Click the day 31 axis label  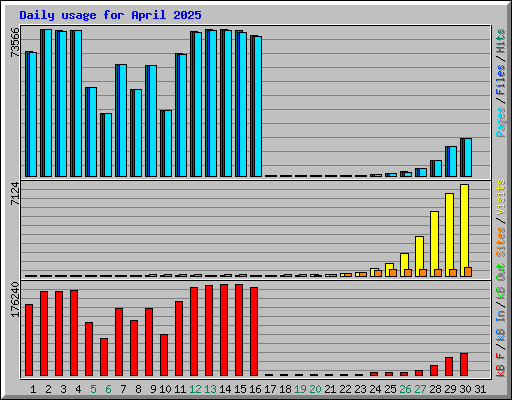(x=480, y=389)
